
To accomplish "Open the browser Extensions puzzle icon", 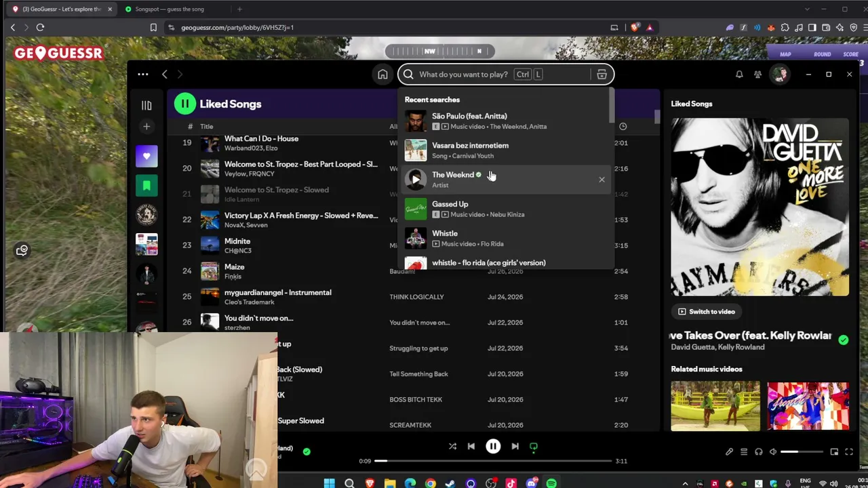I will [x=785, y=28].
